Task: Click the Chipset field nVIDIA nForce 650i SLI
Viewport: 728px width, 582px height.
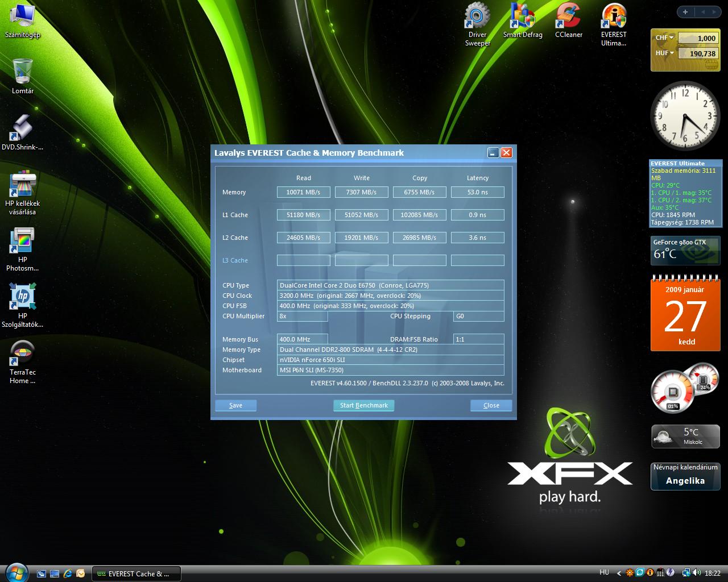Action: coord(390,360)
